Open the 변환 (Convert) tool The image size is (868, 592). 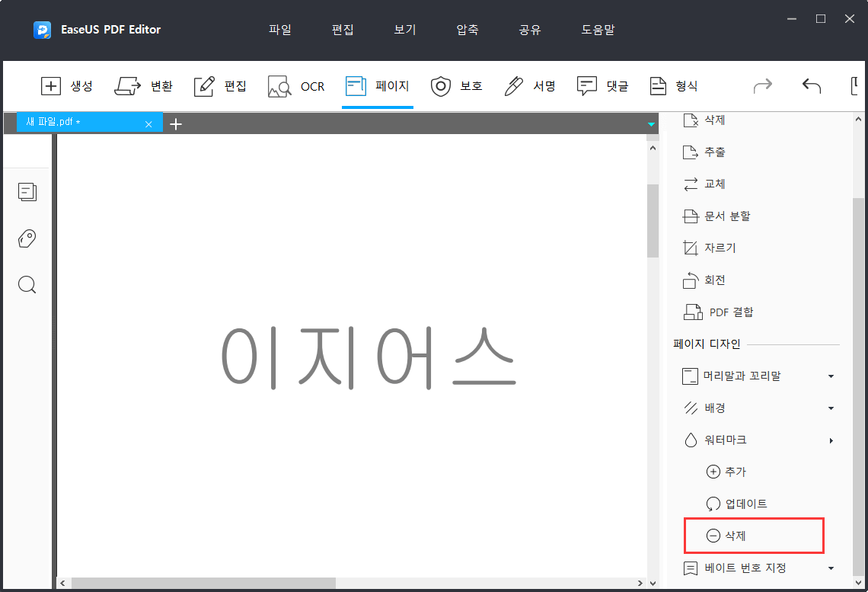[x=144, y=86]
